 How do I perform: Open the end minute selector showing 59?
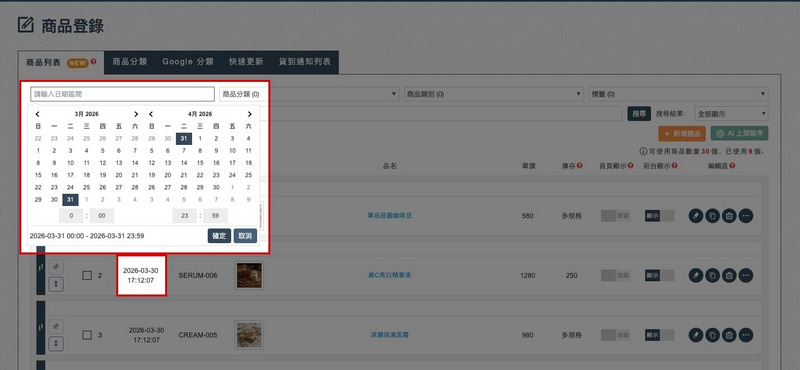point(215,216)
